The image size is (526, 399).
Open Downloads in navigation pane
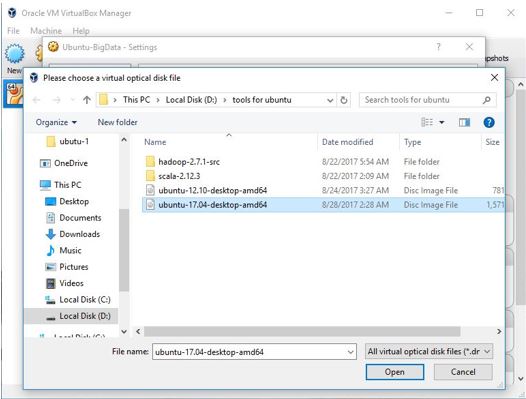[72, 234]
